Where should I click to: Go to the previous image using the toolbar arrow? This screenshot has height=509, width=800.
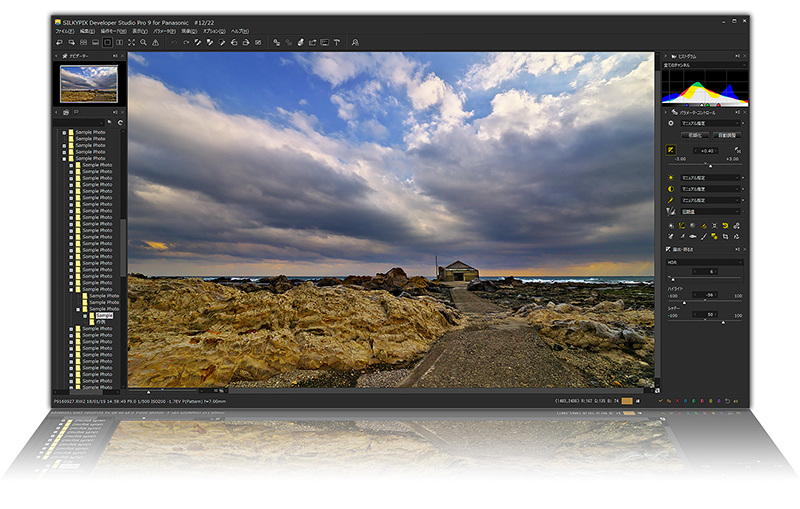pyautogui.click(x=59, y=43)
